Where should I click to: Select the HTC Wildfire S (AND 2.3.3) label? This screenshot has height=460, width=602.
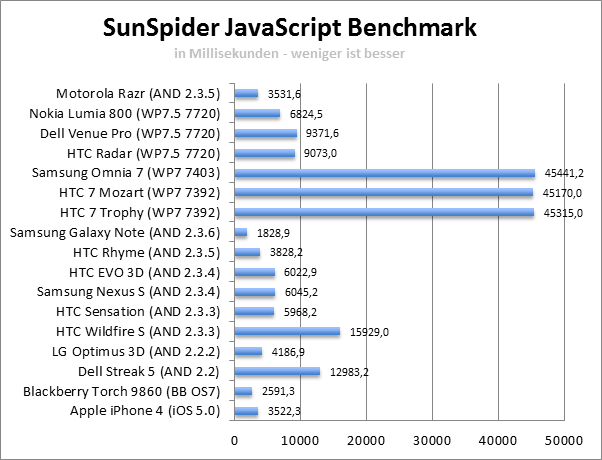(x=138, y=332)
